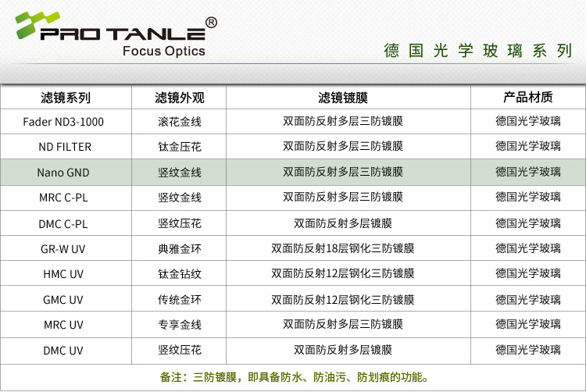The height and width of the screenshot is (392, 586).
Task: Click the 典雅金环 appearance cell
Action: pyautogui.click(x=180, y=248)
